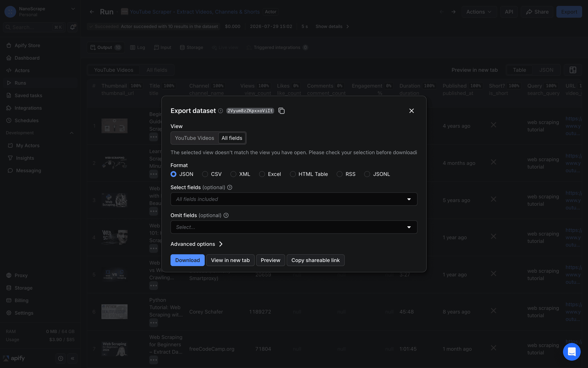Open the Omit fields dropdown
Screen dimensions: 588x368
(x=294, y=227)
